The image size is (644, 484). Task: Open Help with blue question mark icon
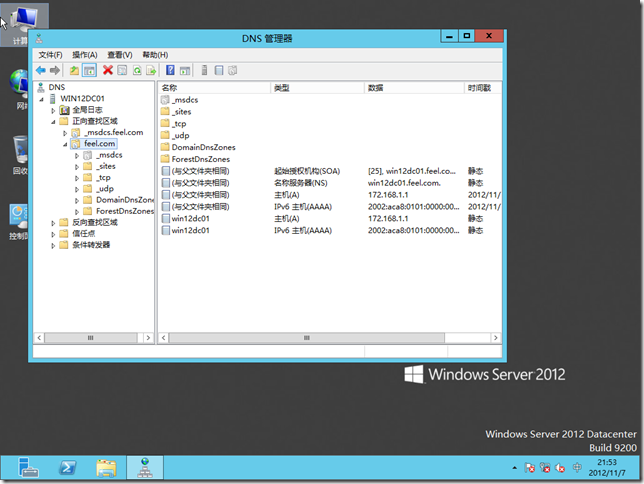click(170, 71)
